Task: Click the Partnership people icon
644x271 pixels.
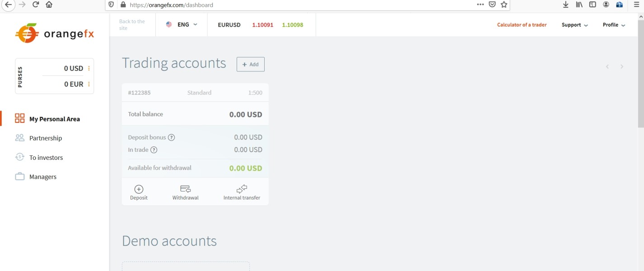Action: pyautogui.click(x=20, y=138)
